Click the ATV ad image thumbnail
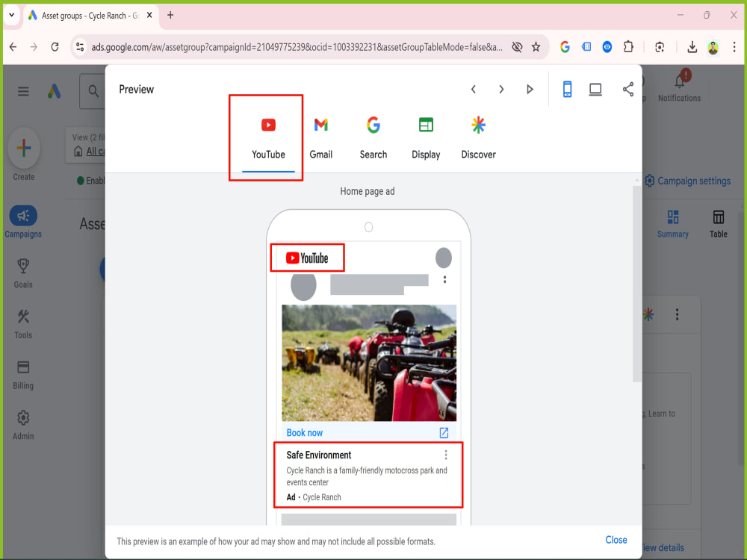 (x=369, y=363)
